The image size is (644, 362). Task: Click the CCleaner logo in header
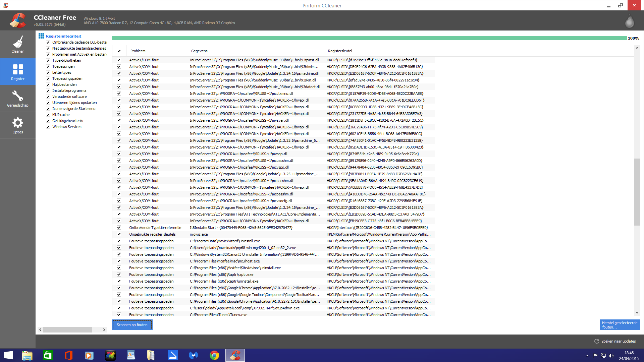coord(18,20)
